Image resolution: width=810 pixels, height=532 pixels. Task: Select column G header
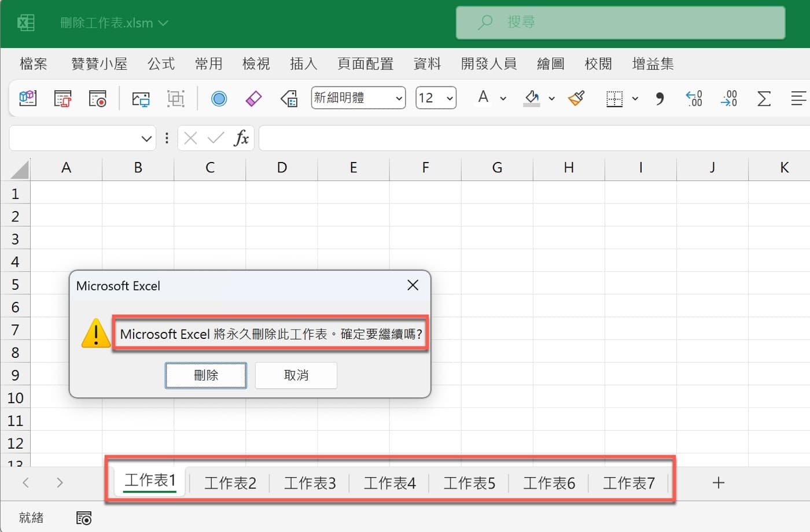[x=497, y=168]
